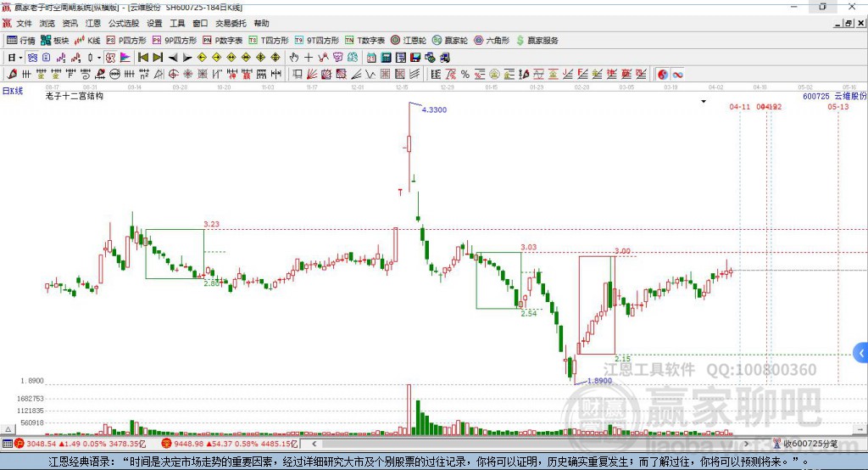Viewport: 868px width, 470px height.
Task: Step chart right with black arrow
Action: click(x=187, y=58)
